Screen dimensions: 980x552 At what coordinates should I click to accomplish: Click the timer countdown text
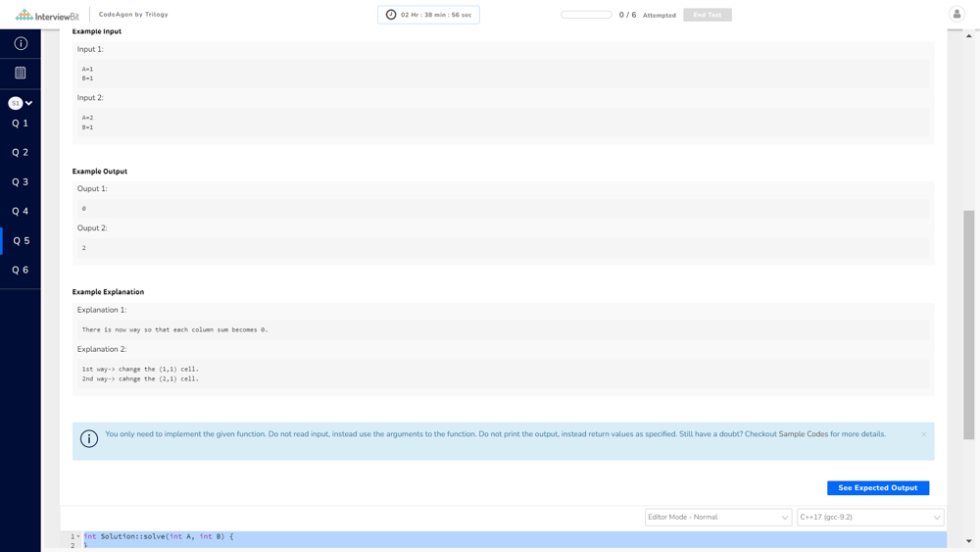(x=436, y=15)
